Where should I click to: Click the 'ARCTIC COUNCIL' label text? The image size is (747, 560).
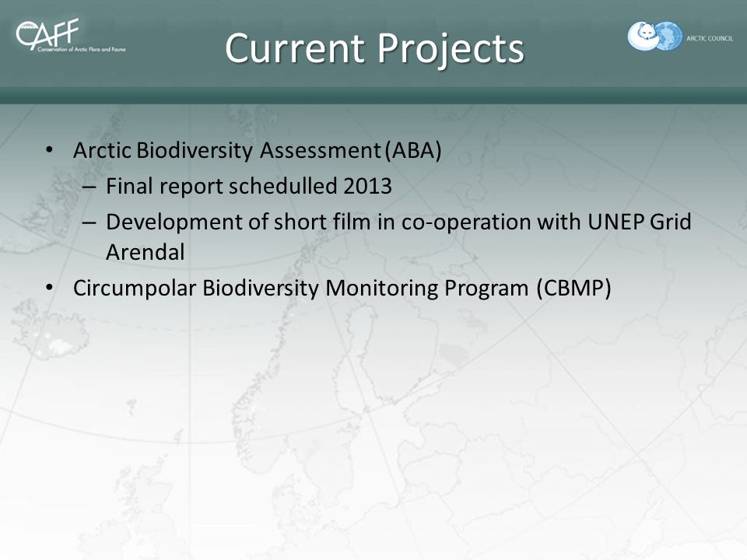[x=710, y=39]
